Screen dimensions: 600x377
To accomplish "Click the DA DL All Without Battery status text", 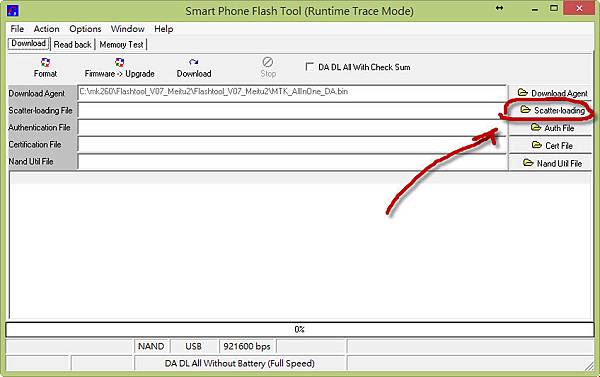I will click(x=240, y=363).
